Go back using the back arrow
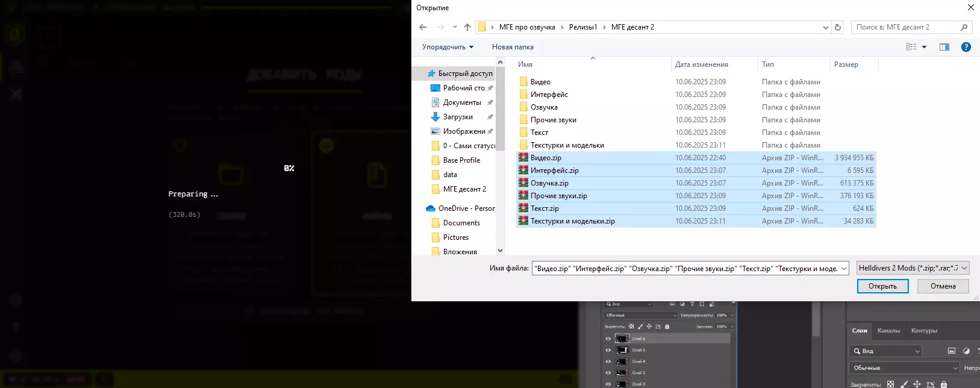 click(423, 27)
